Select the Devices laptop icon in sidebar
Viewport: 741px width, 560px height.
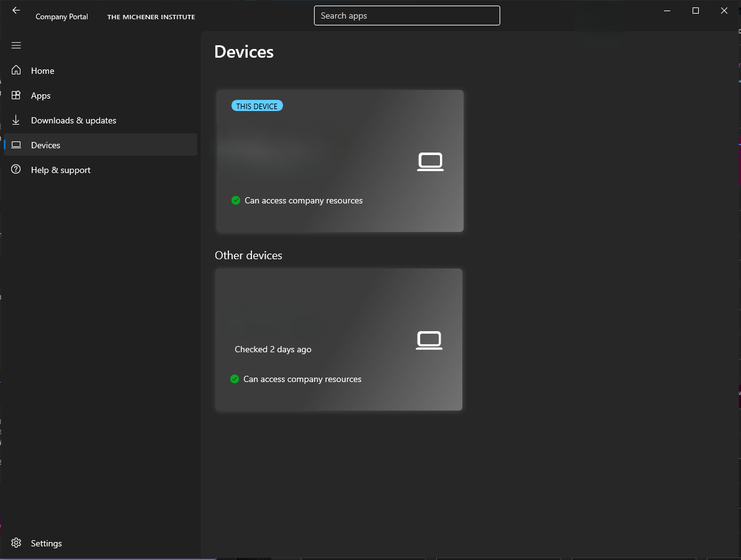coord(16,145)
